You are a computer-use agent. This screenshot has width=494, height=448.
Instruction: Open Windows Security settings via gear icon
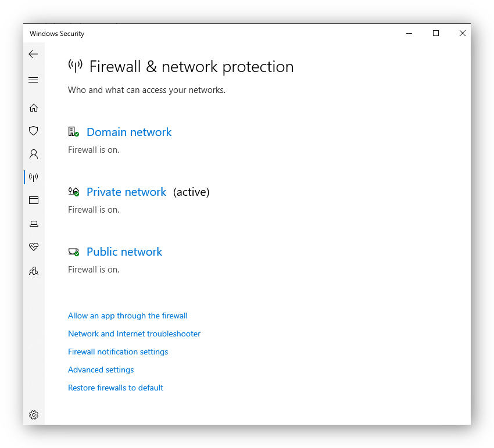coord(33,414)
